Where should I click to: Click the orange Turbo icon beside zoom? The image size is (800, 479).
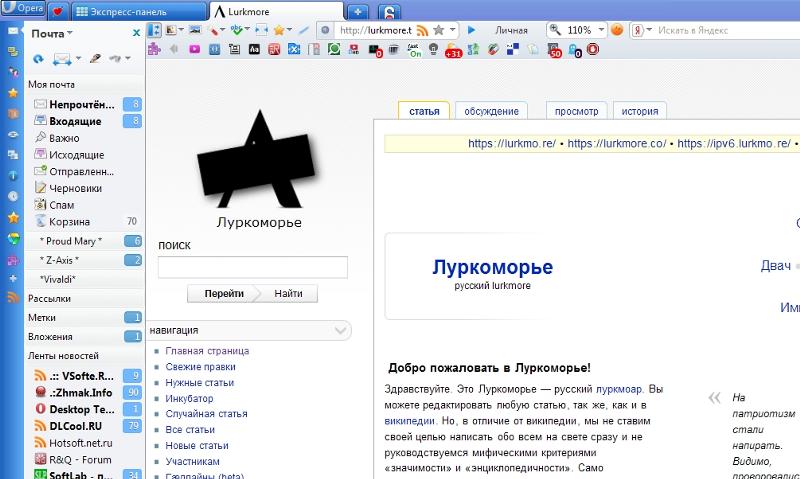point(617,30)
